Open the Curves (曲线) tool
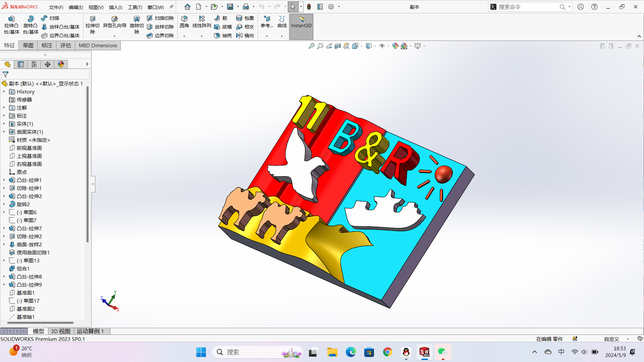The width and height of the screenshot is (644, 362). pos(282,22)
